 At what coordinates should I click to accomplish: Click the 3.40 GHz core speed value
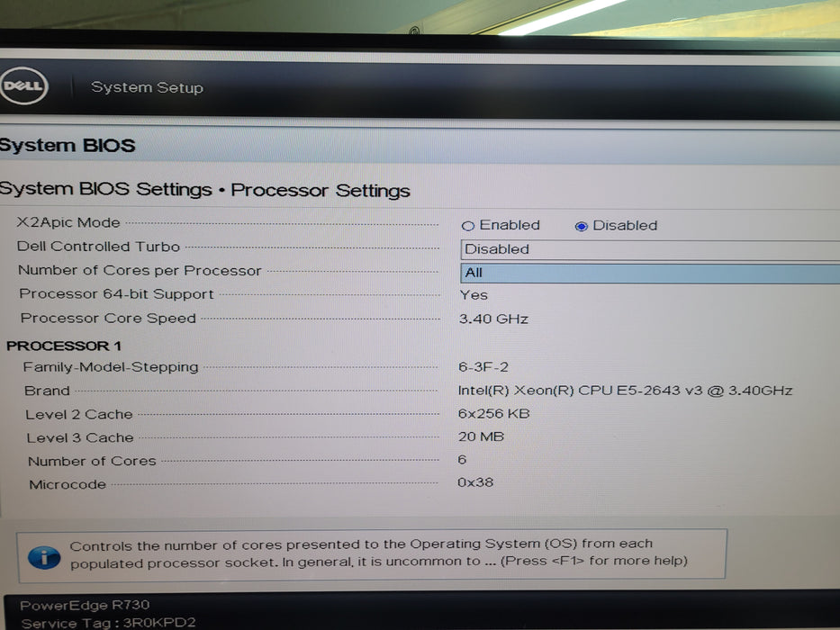click(493, 319)
